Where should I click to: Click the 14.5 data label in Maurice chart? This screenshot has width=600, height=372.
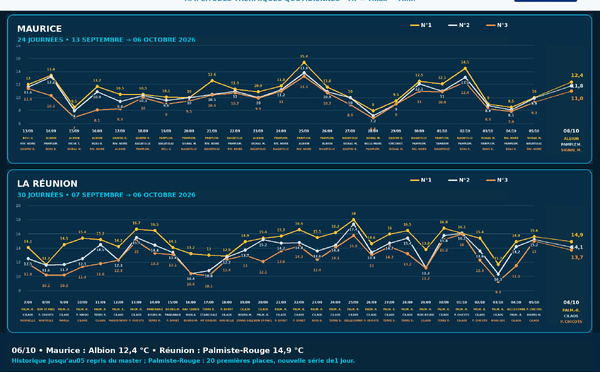[x=465, y=62]
